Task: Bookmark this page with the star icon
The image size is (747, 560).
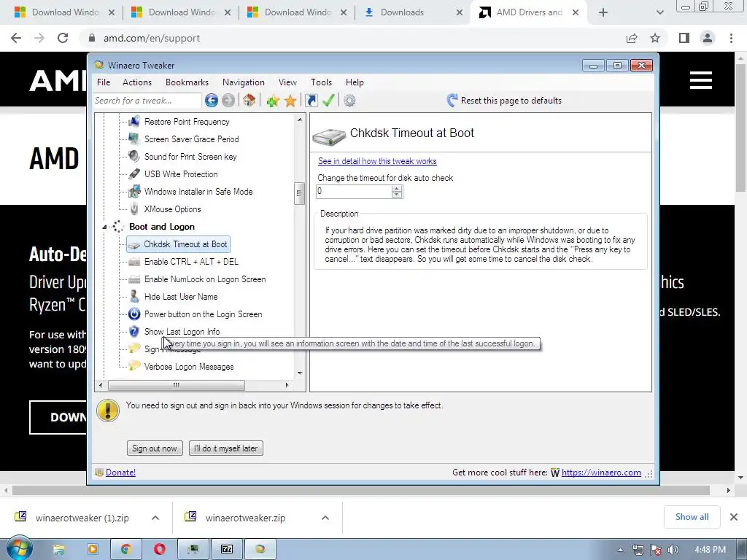Action: click(655, 38)
